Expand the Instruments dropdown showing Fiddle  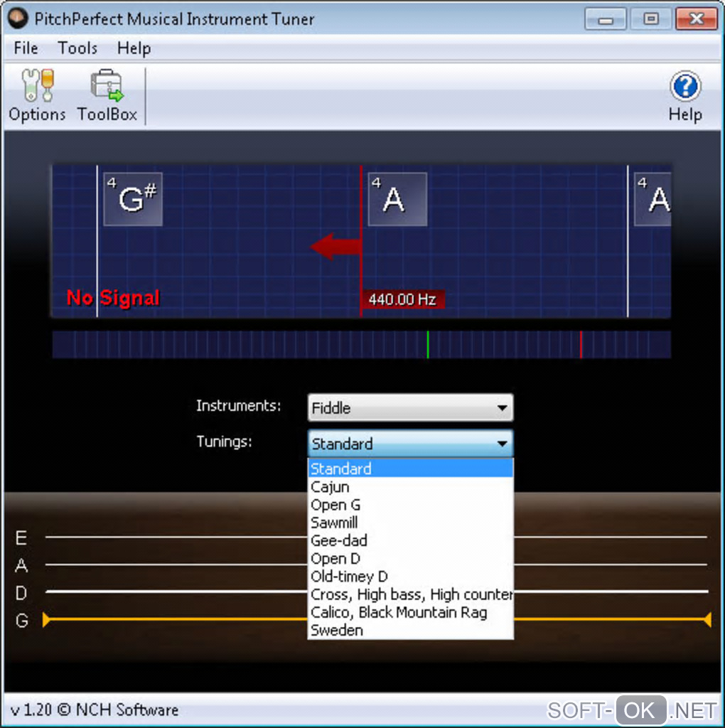[x=410, y=407]
